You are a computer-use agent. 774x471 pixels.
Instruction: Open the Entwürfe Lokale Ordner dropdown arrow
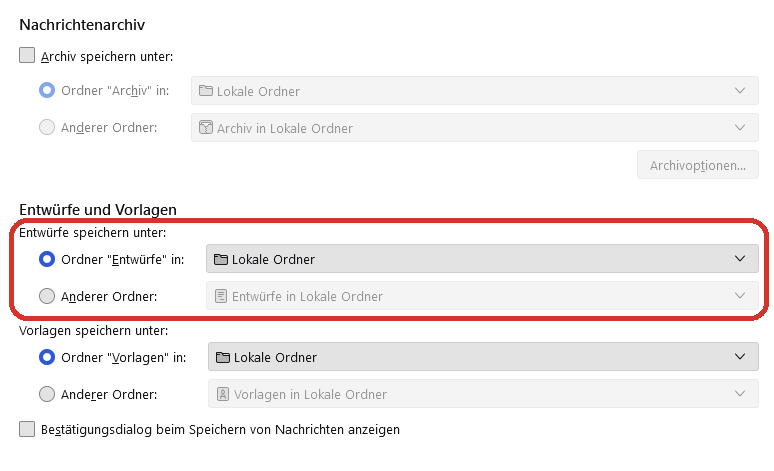point(740,259)
